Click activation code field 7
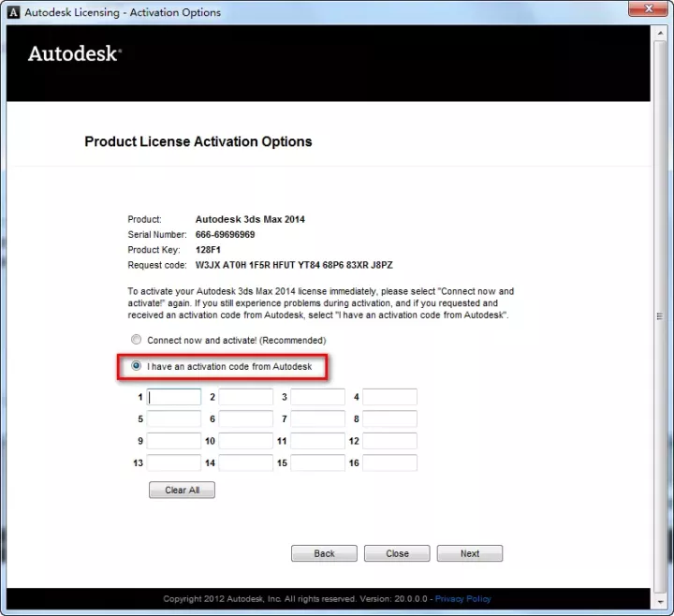Viewport: 674px width, 616px height. tap(317, 419)
